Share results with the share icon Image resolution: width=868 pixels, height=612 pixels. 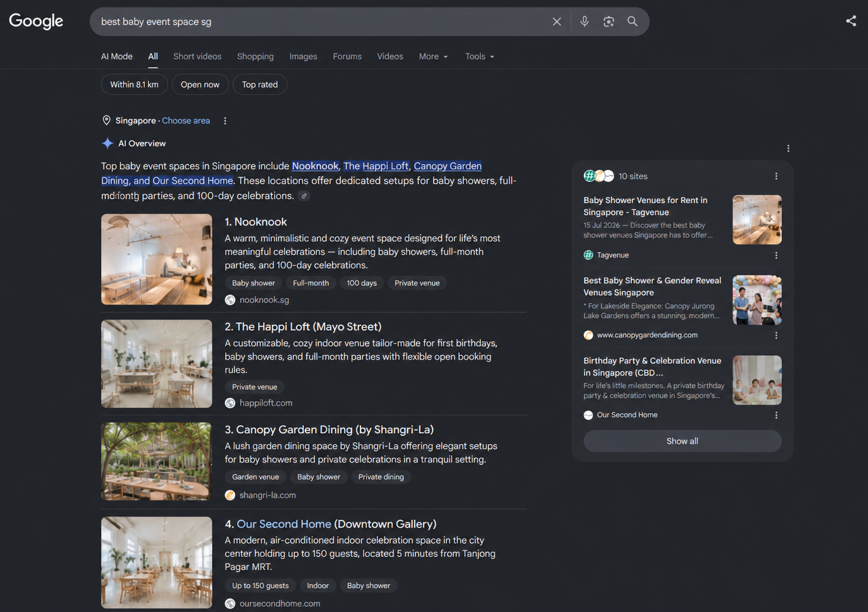tap(851, 21)
